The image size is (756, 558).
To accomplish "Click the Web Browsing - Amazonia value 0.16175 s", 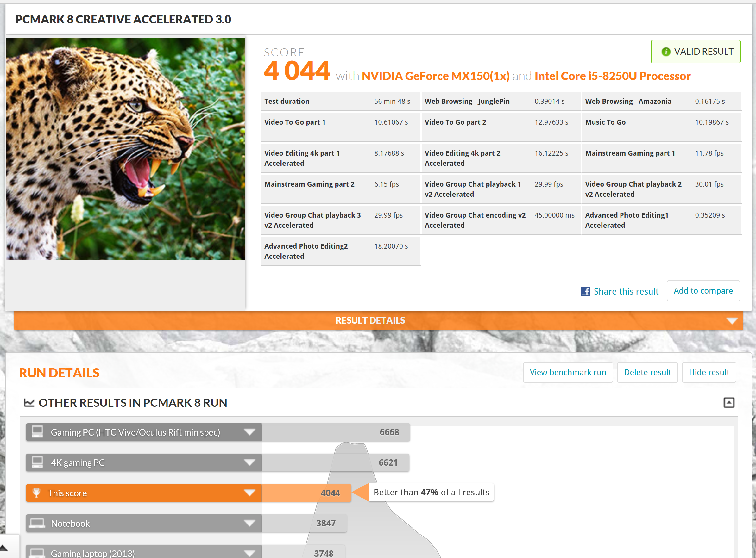I will tap(710, 101).
